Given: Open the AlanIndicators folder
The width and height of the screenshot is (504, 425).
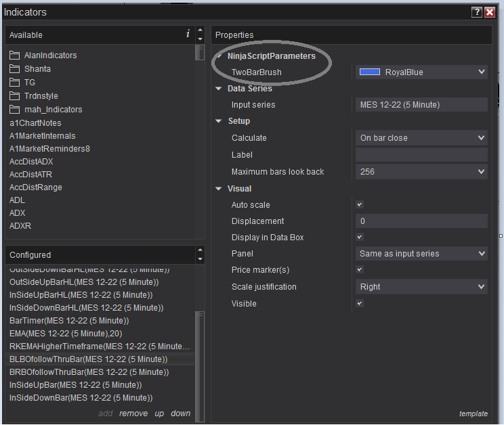Looking at the screenshot, I should pyautogui.click(x=43, y=55).
